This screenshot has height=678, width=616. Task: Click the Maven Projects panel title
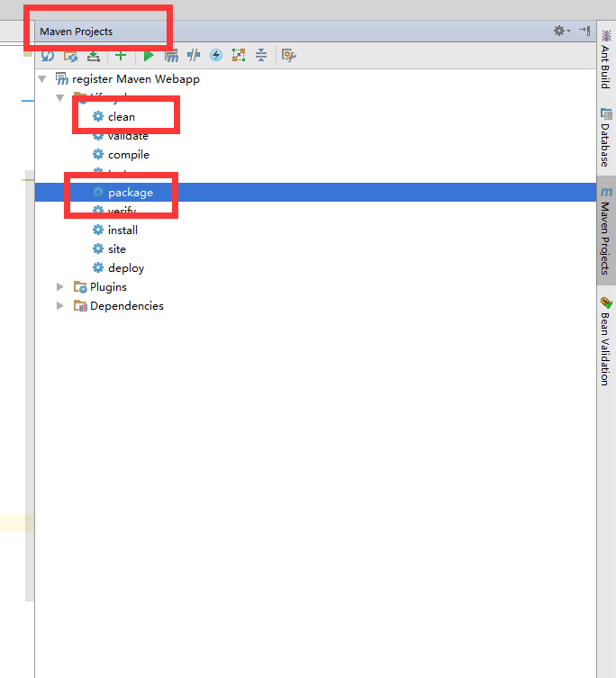pos(77,32)
